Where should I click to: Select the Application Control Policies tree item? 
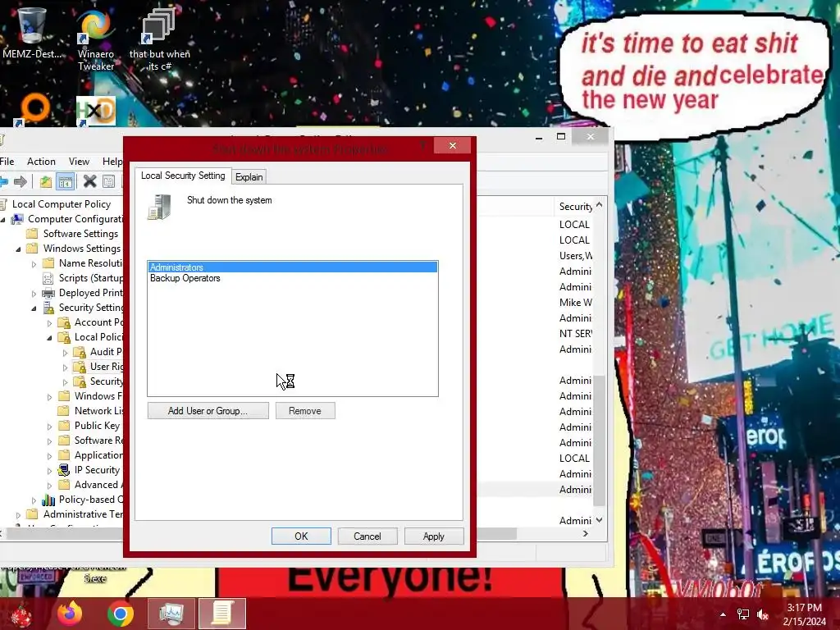(x=98, y=454)
